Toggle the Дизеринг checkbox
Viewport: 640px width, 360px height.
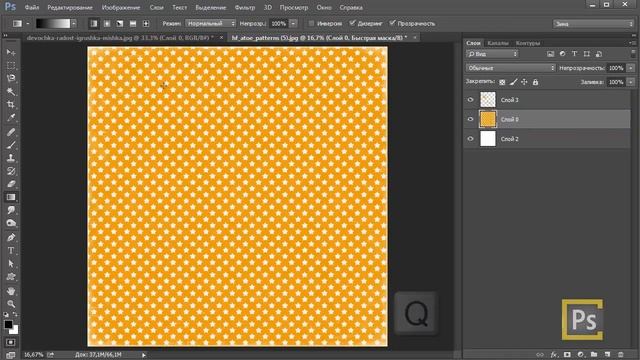352,23
